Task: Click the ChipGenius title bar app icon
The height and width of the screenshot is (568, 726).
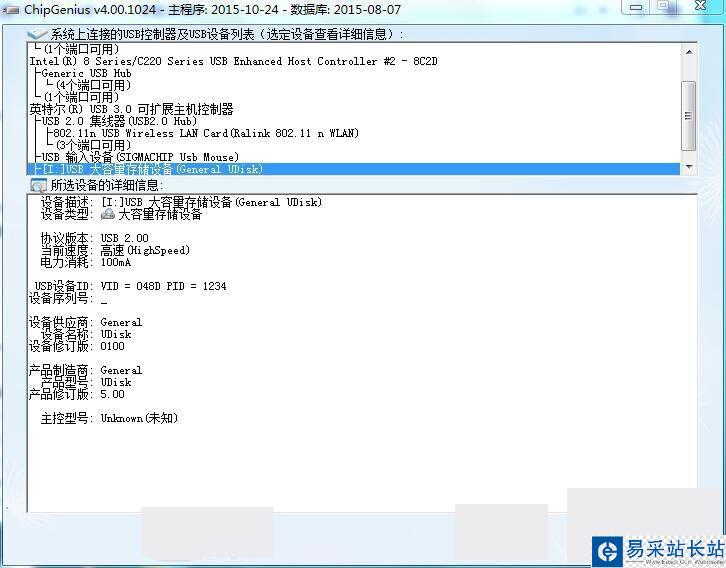Action: tap(10, 9)
